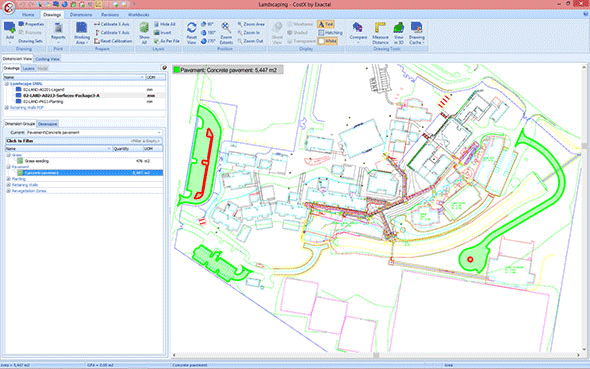Click Zoom In

tap(249, 33)
